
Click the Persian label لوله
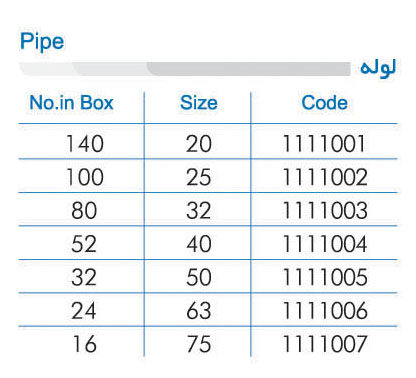pos(378,68)
